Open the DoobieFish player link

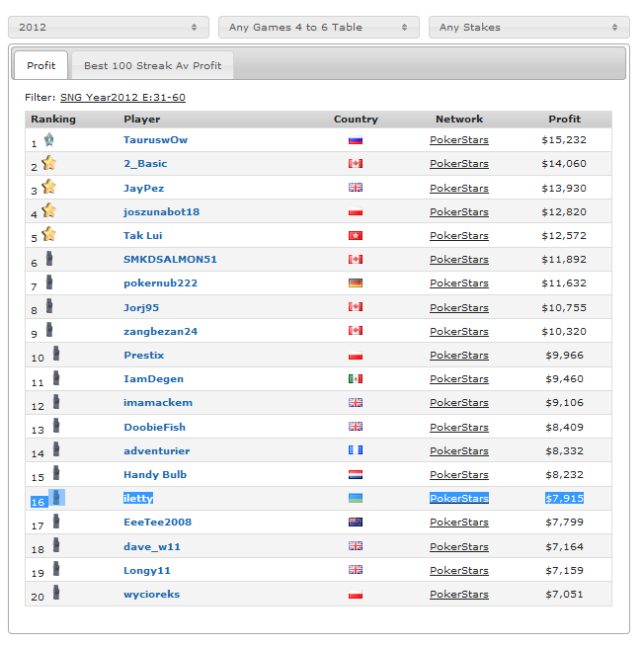click(x=154, y=428)
